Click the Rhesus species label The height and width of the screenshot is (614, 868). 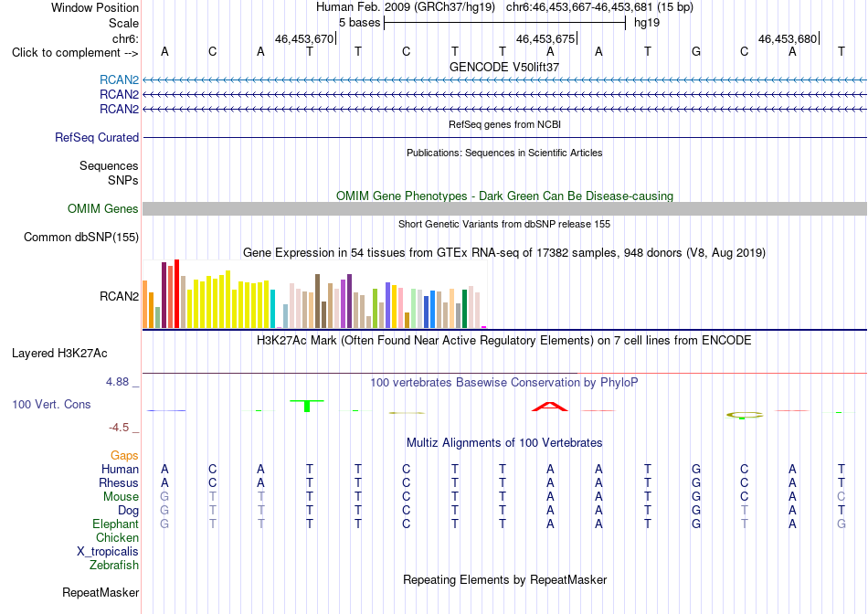pos(119,483)
